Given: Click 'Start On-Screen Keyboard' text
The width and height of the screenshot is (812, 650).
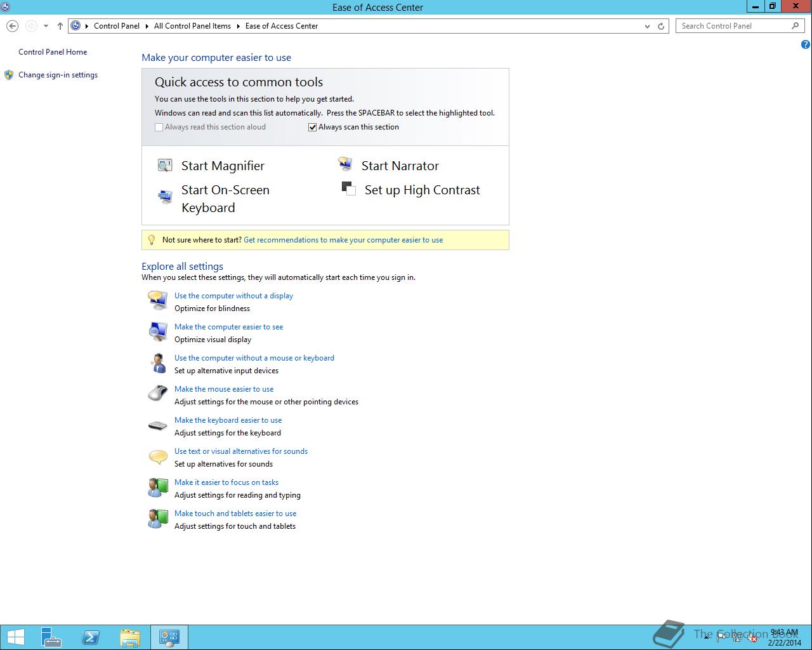Looking at the screenshot, I should pos(225,199).
